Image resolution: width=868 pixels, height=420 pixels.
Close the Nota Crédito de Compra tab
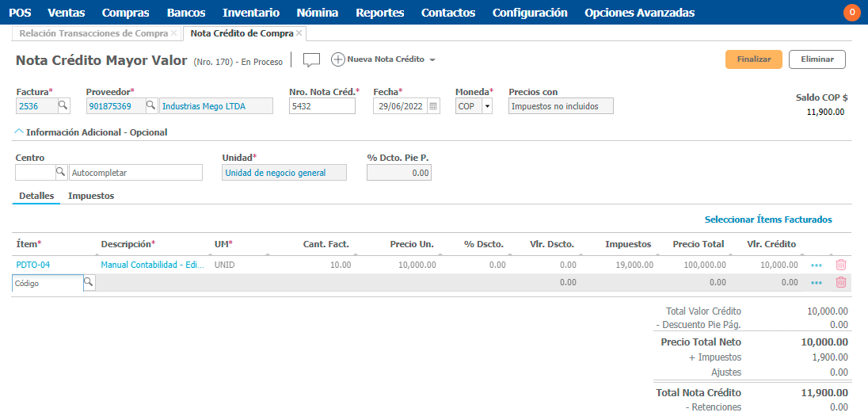coord(299,33)
